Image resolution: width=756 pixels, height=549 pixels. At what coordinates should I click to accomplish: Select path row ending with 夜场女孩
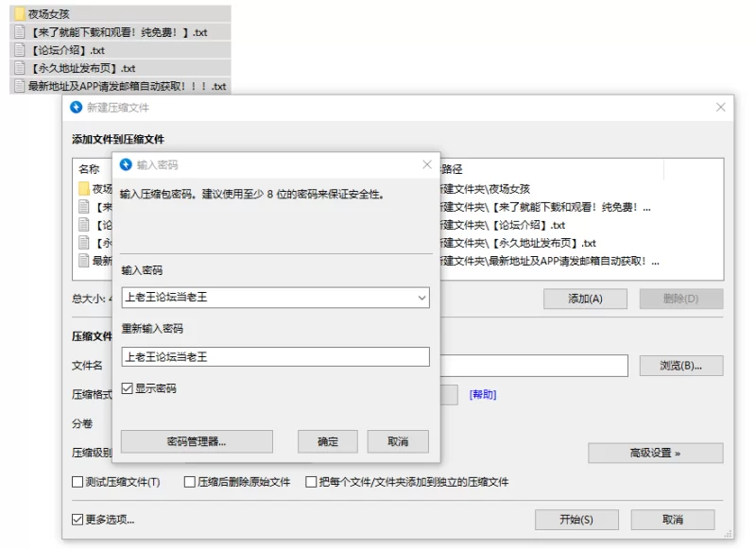(485, 188)
